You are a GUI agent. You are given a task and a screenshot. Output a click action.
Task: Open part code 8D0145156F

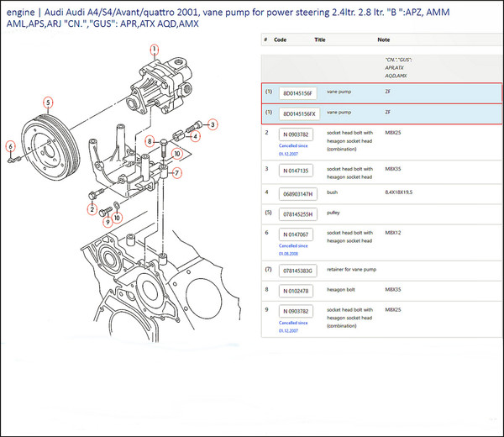click(298, 93)
